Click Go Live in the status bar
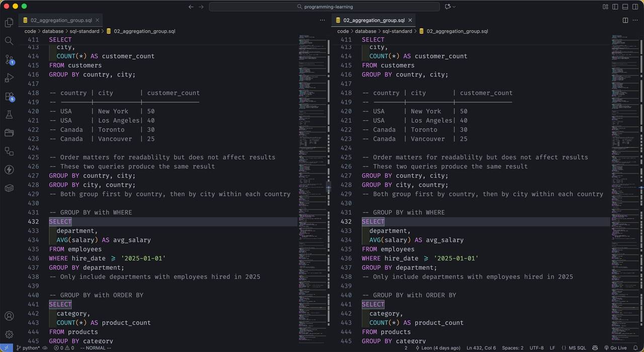644x352 pixels. [x=616, y=347]
